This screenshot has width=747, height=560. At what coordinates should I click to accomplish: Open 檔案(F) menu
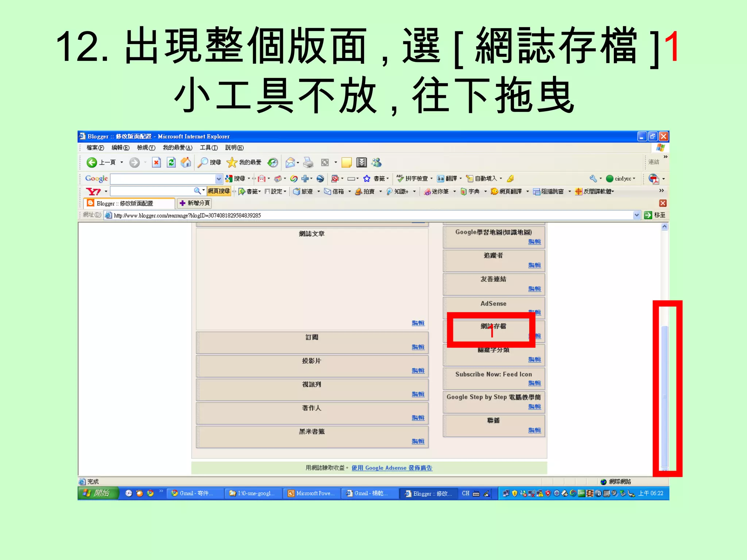[x=95, y=148]
